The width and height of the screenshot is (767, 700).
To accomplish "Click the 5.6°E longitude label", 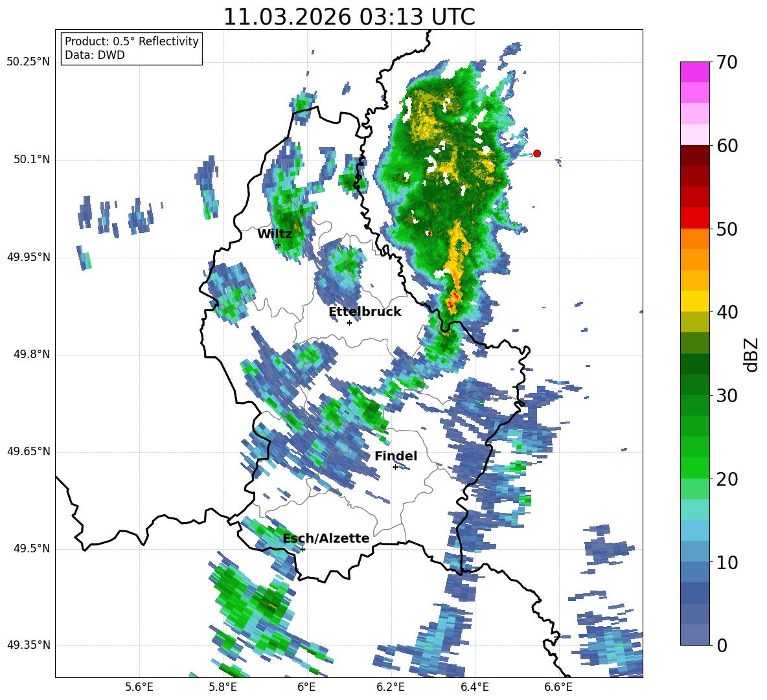I will click(x=139, y=687).
